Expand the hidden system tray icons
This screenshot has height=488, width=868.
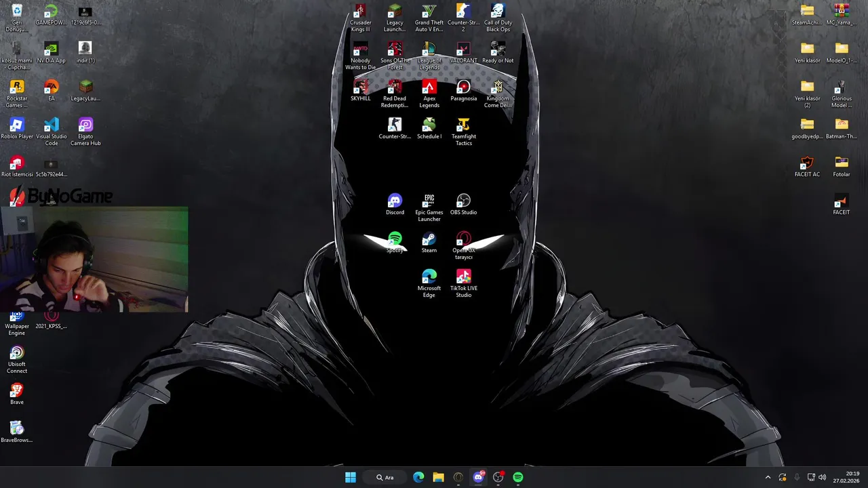(768, 477)
